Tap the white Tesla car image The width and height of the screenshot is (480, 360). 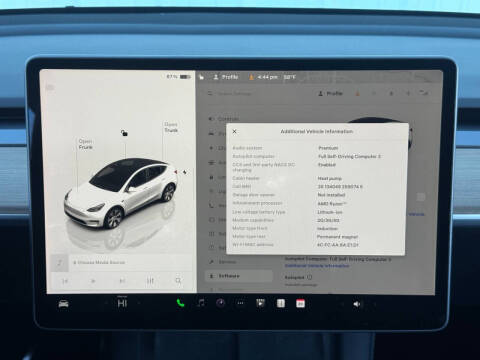click(x=121, y=194)
